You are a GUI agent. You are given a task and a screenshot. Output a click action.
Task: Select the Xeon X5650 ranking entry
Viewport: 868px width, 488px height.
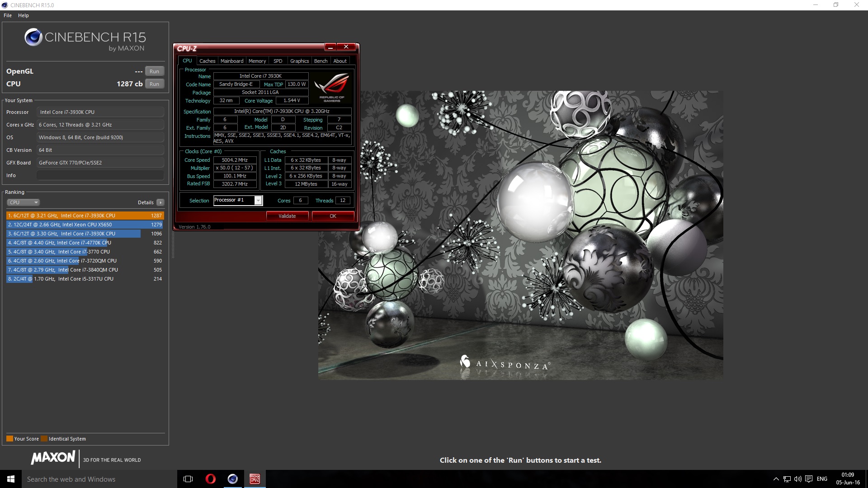(x=68, y=225)
